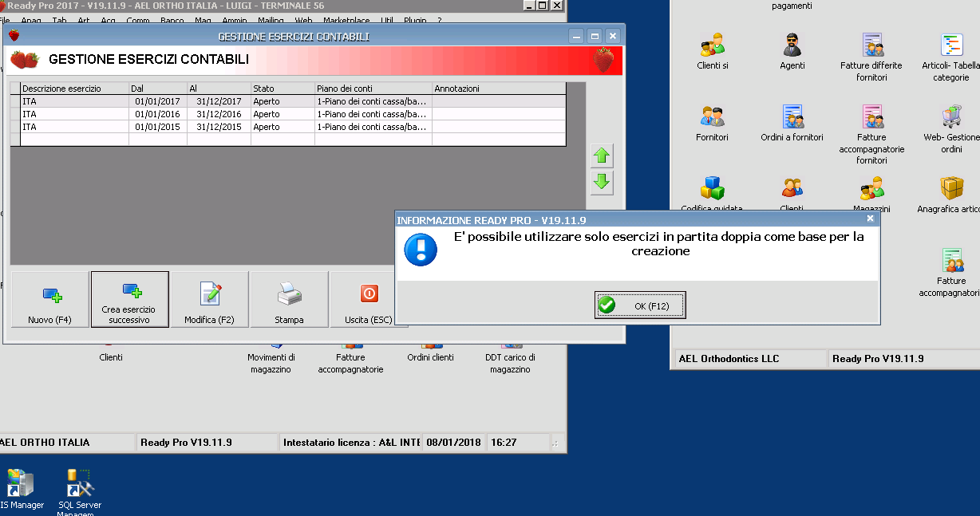Close the Informazione Ready Pro dialog with X
The image size is (980, 516).
point(870,219)
